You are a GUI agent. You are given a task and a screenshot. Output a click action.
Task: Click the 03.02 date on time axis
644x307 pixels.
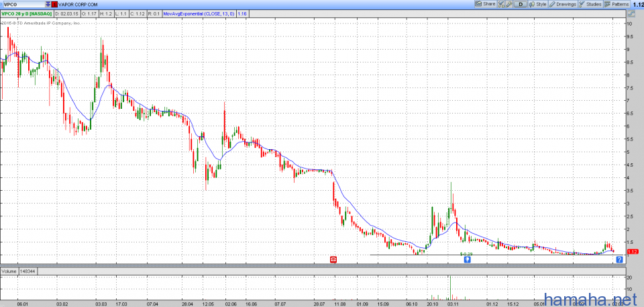62,304
